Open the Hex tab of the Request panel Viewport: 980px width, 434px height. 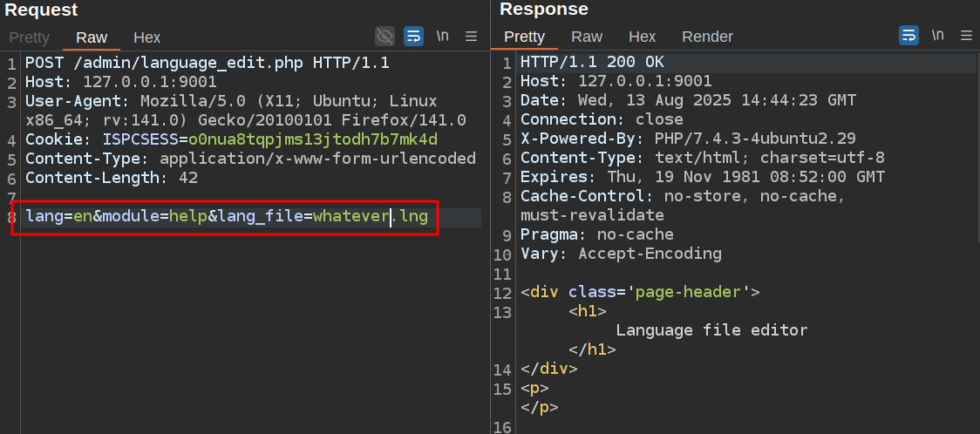(146, 37)
